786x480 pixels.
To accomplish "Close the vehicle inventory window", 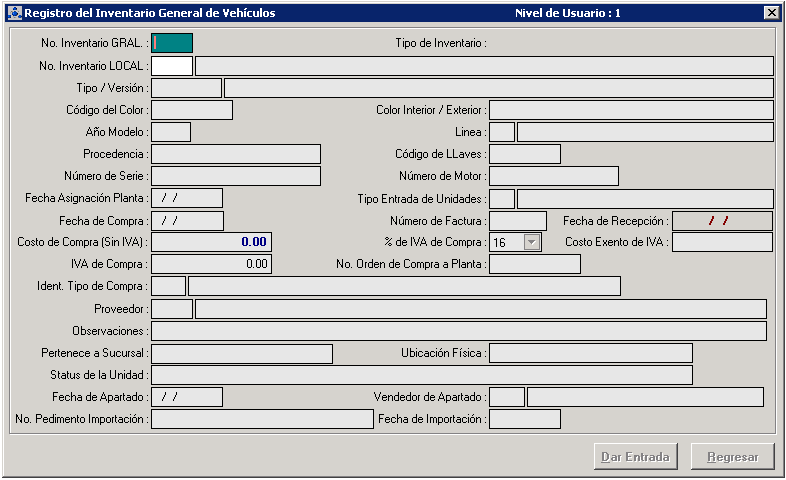I will [x=771, y=13].
